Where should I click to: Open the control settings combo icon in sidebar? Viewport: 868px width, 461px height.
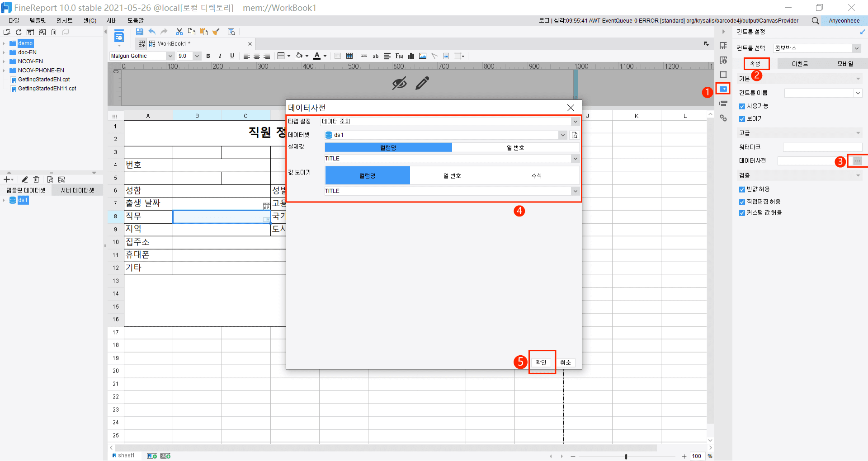[723, 89]
